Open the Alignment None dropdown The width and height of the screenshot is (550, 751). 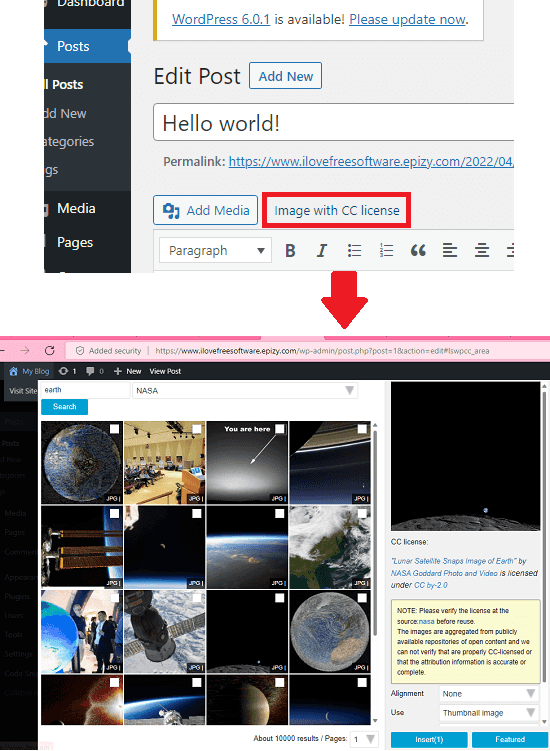pos(489,694)
